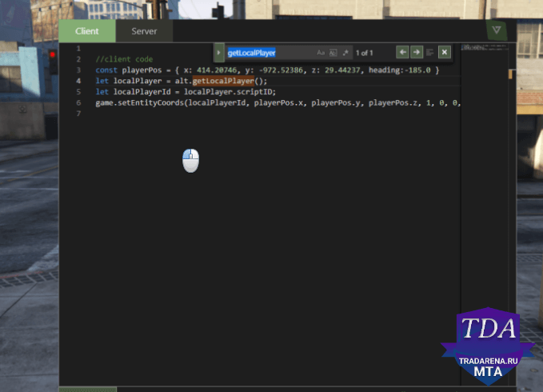Viewport: 543px width, 392px height.
Task: Click line number 4 in the gutter
Action: tap(78, 81)
